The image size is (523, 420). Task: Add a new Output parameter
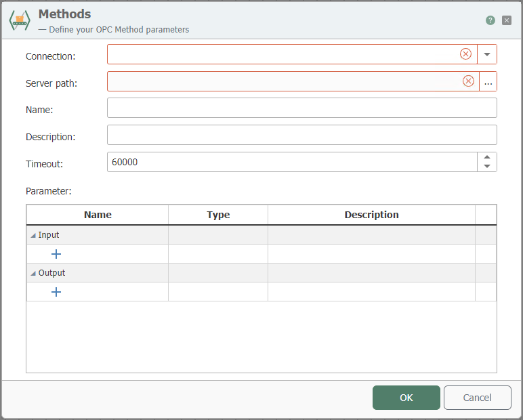tap(56, 292)
